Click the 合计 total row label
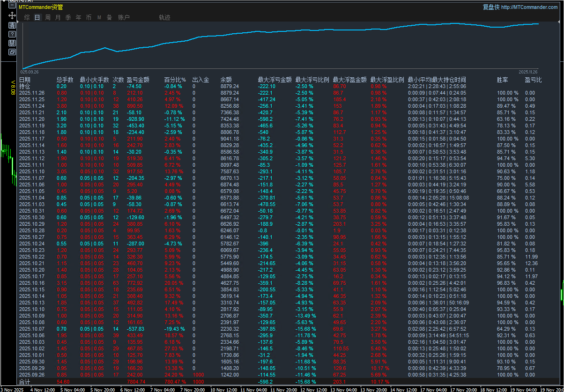 24,382
